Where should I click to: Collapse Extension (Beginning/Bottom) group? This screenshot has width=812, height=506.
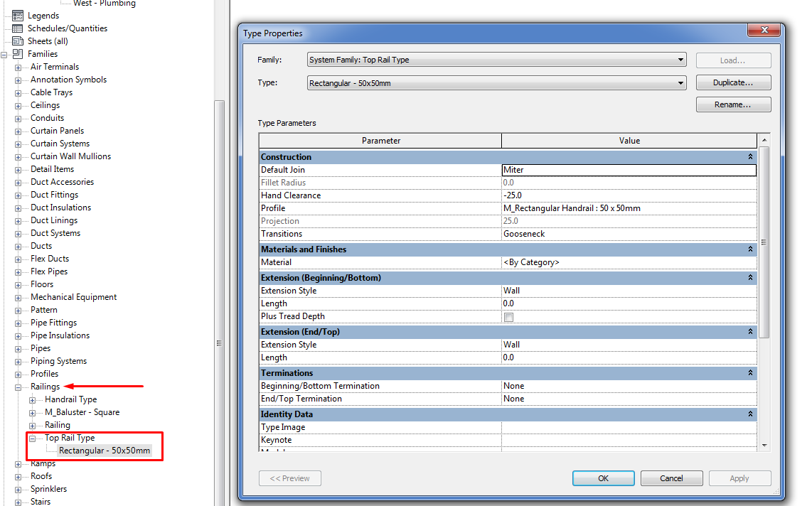click(750, 278)
